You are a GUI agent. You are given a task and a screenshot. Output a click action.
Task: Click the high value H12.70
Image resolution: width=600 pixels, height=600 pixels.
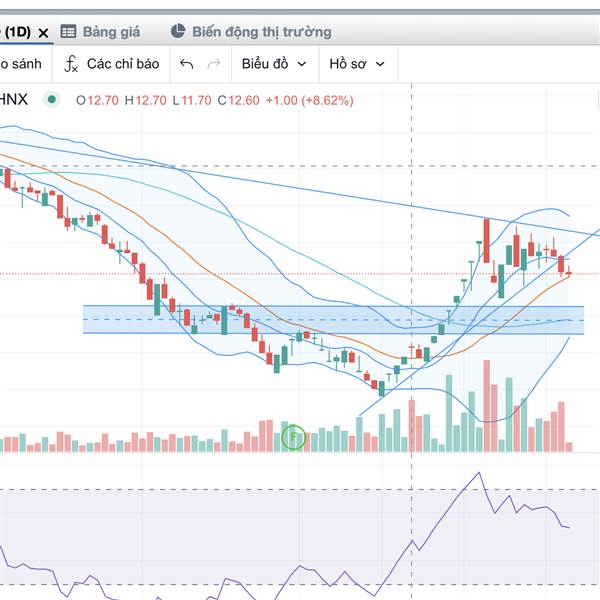[x=145, y=101]
